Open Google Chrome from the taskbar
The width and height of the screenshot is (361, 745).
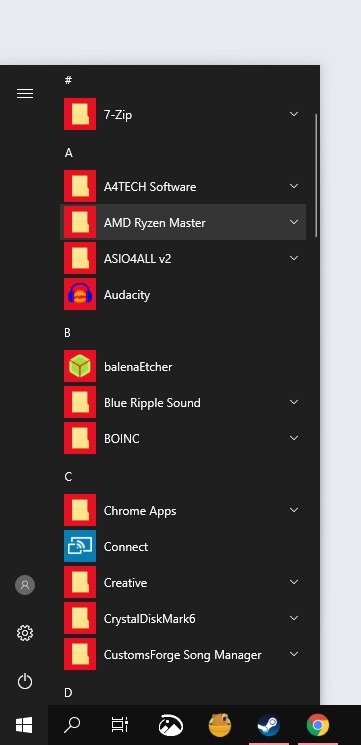318,725
